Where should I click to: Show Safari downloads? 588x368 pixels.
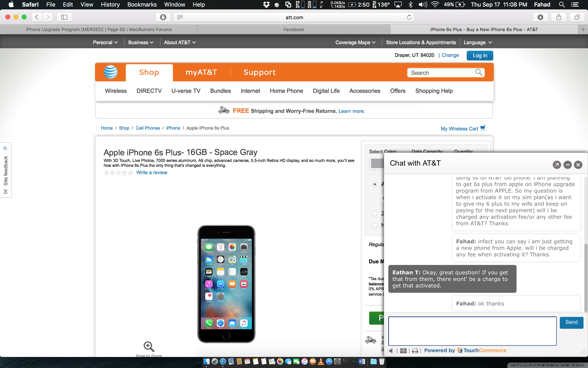coord(540,17)
